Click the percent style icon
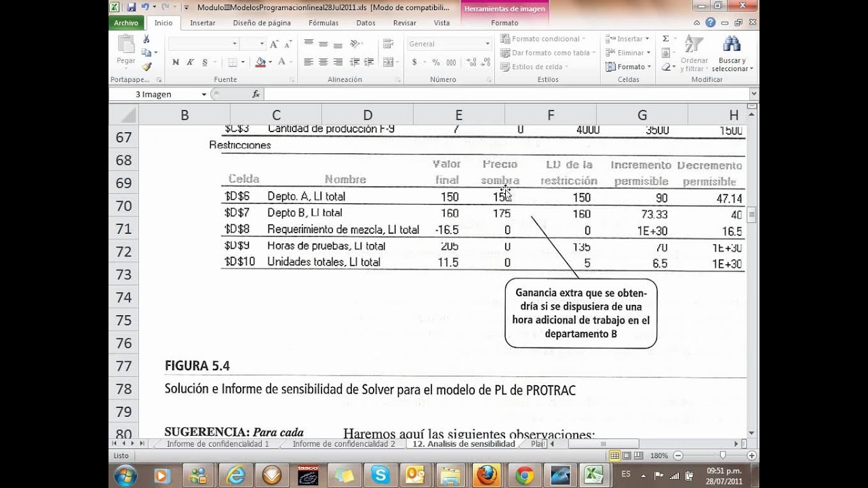868x488 pixels. (435, 62)
